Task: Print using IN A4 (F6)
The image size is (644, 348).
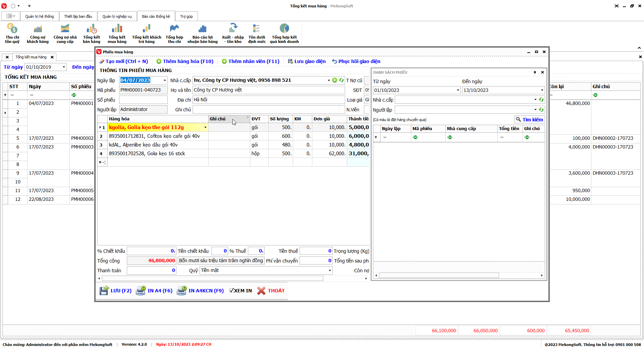Action: [154, 291]
